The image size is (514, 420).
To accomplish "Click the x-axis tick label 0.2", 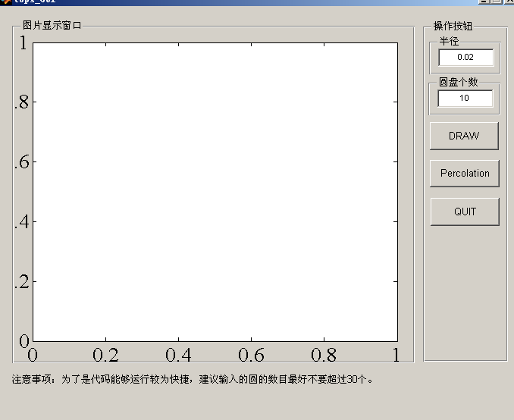I will [105, 355].
